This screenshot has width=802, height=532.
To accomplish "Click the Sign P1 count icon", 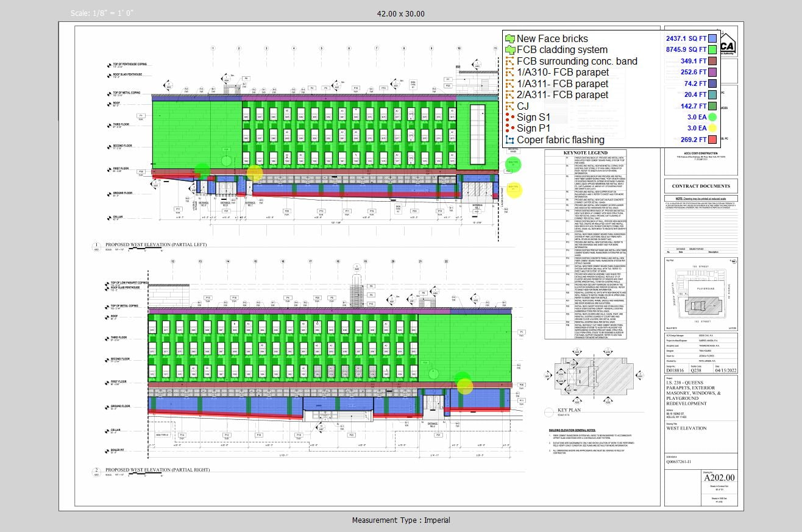I will click(510, 129).
